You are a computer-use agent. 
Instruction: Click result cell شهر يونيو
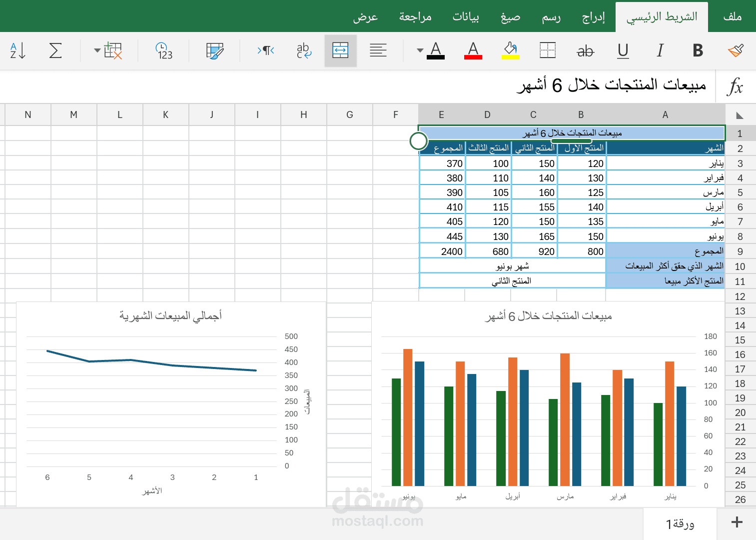[x=513, y=266]
